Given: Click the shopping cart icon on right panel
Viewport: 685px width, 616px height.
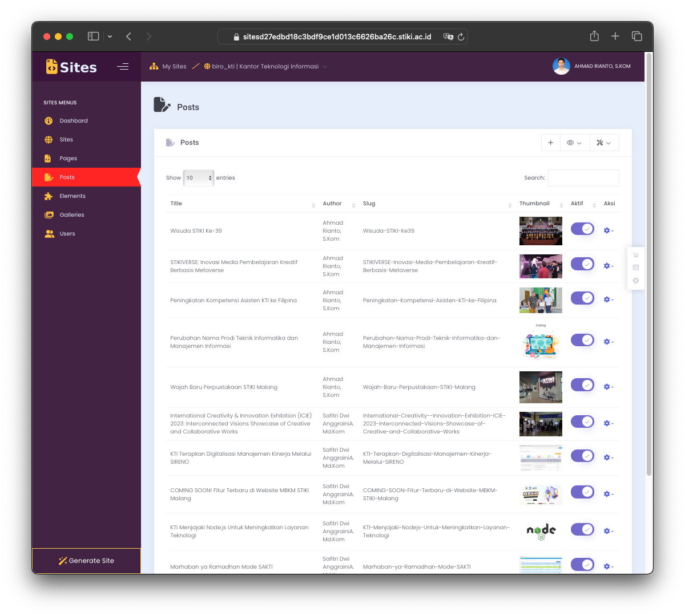Looking at the screenshot, I should 635,255.
